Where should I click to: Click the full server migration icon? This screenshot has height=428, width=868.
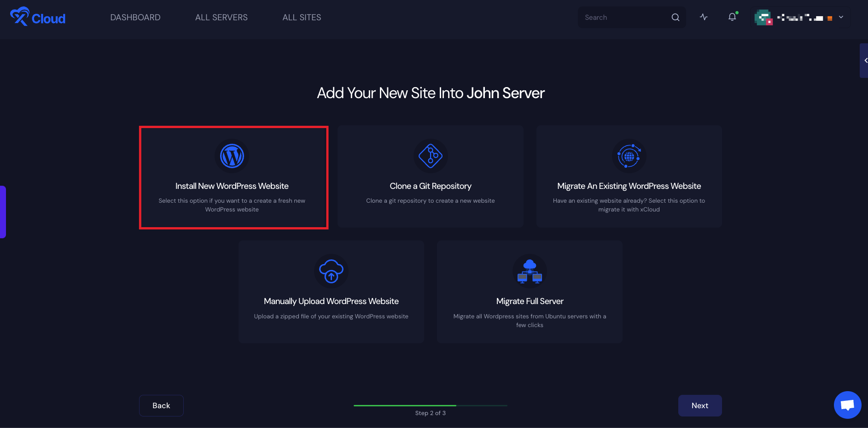coord(530,271)
